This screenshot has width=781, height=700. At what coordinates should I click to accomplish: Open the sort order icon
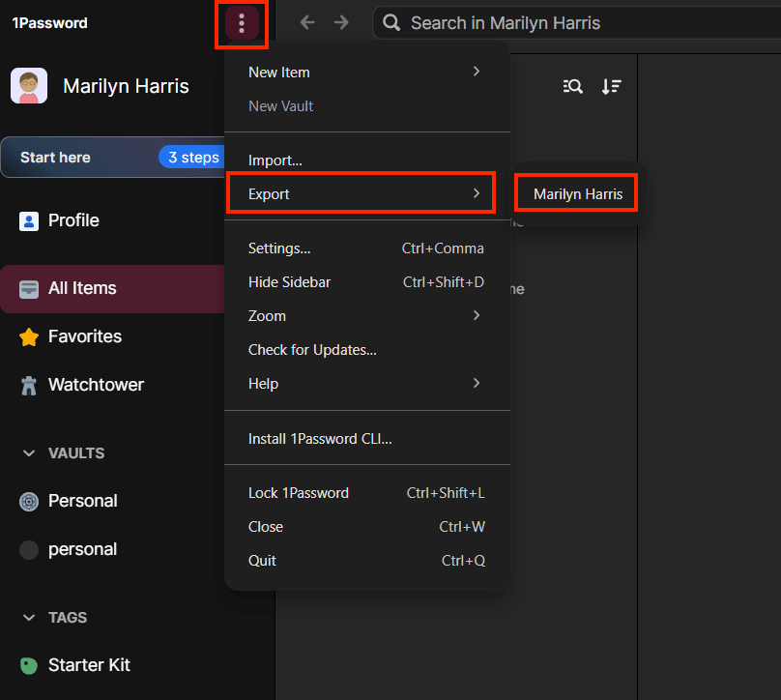pyautogui.click(x=611, y=86)
